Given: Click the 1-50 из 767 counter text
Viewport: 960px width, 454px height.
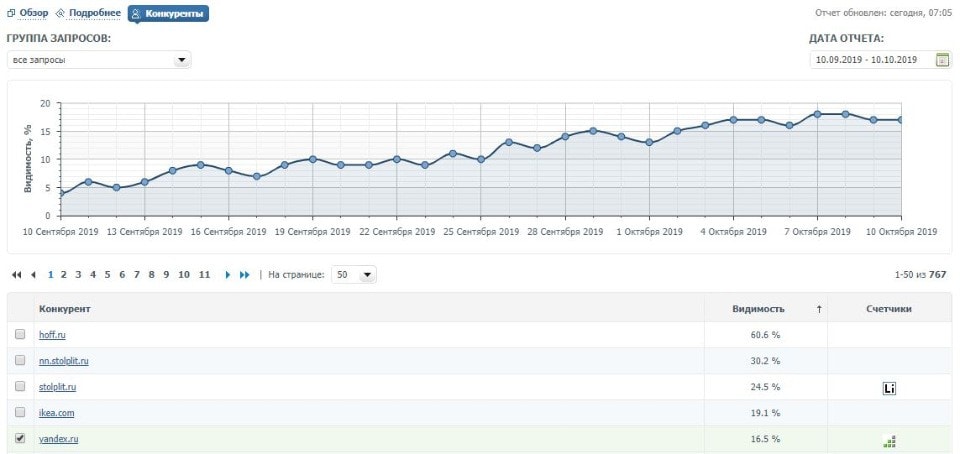Looking at the screenshot, I should tap(920, 275).
